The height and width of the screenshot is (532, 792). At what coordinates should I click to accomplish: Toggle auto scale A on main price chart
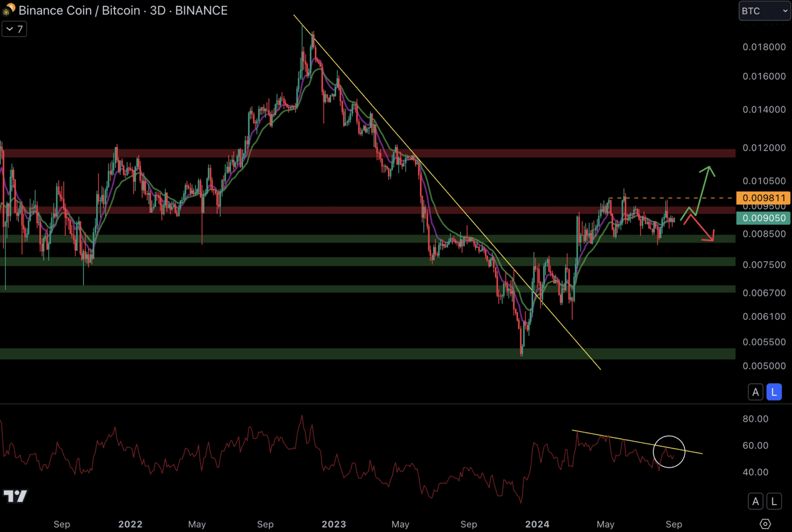pos(755,392)
